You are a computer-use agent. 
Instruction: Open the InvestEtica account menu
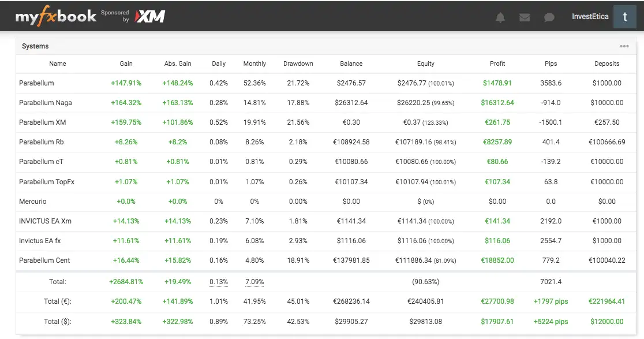click(590, 17)
